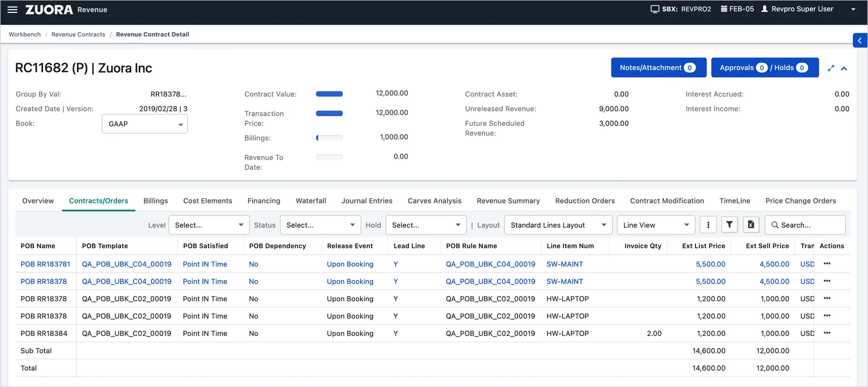Click the SBX environment monitor icon
The width and height of the screenshot is (868, 387).
tap(655, 9)
